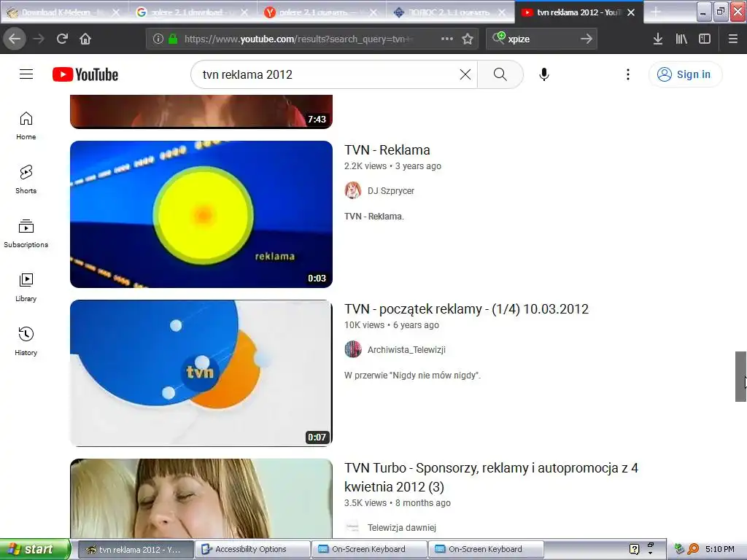Open Accessibility Options taskbar button
Screen dimensions: 747x560
point(252,549)
